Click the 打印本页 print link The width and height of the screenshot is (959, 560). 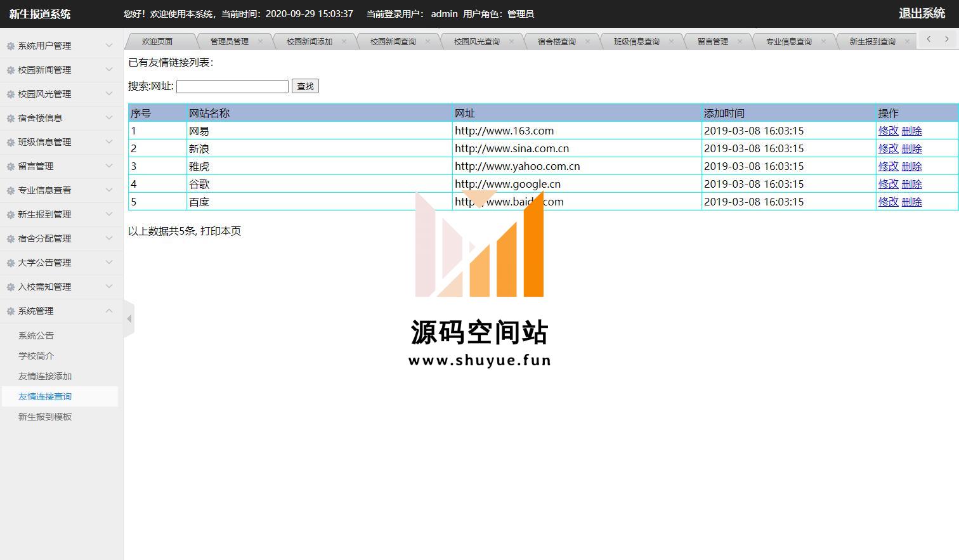(x=221, y=231)
